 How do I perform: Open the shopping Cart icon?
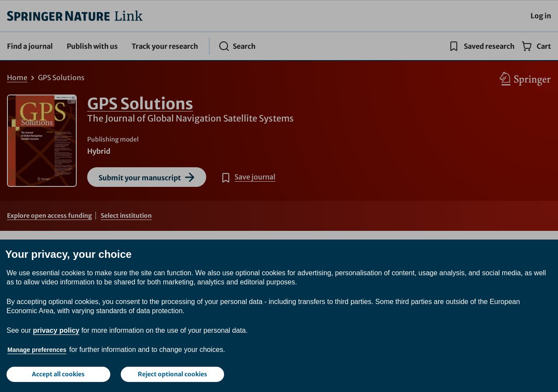point(527,46)
